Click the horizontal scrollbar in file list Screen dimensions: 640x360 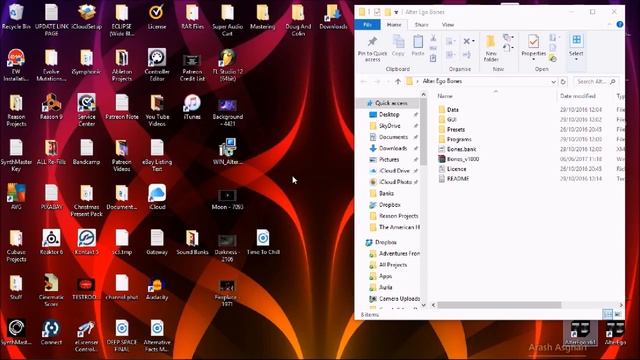coord(499,305)
